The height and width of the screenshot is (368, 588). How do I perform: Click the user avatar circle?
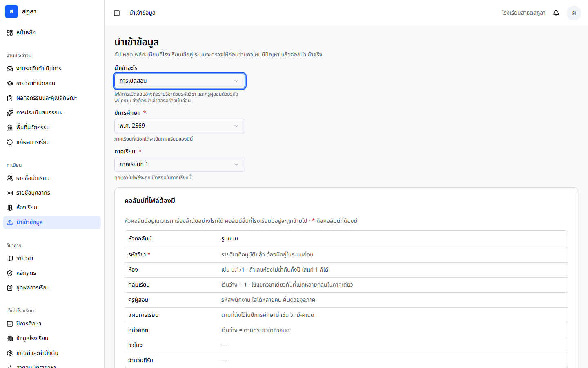(574, 13)
